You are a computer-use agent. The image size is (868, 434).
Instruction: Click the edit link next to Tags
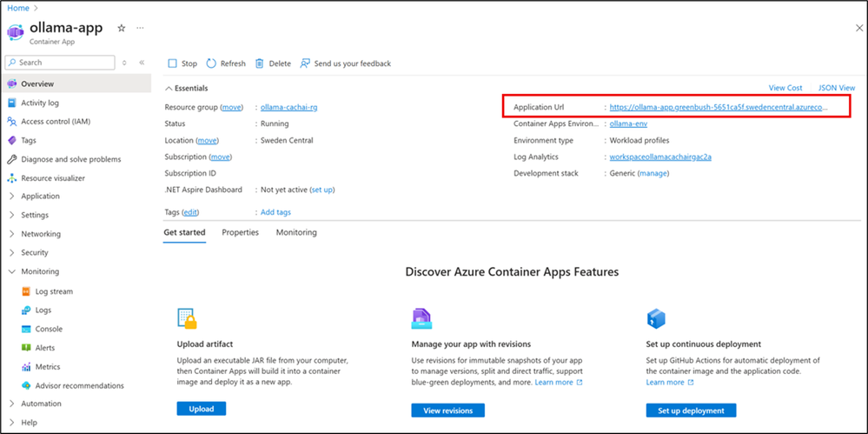click(x=190, y=211)
